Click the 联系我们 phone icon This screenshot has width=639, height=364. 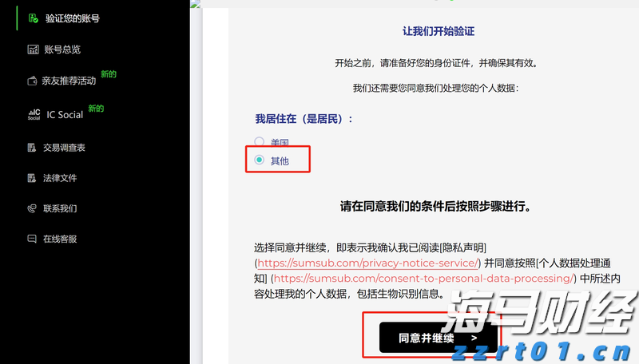click(x=32, y=208)
